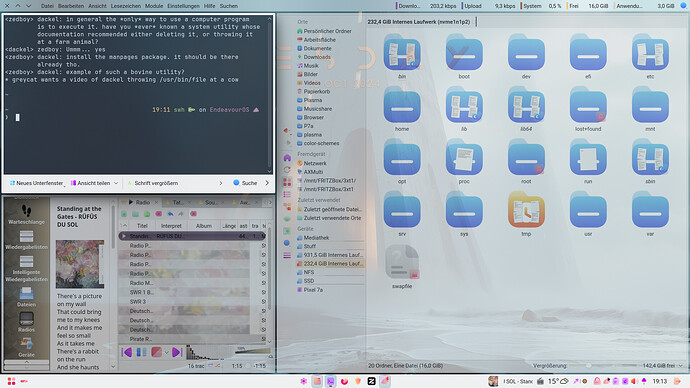The image size is (690, 388).
Task: Open Geräte in the music player sidebar
Action: pos(26,347)
